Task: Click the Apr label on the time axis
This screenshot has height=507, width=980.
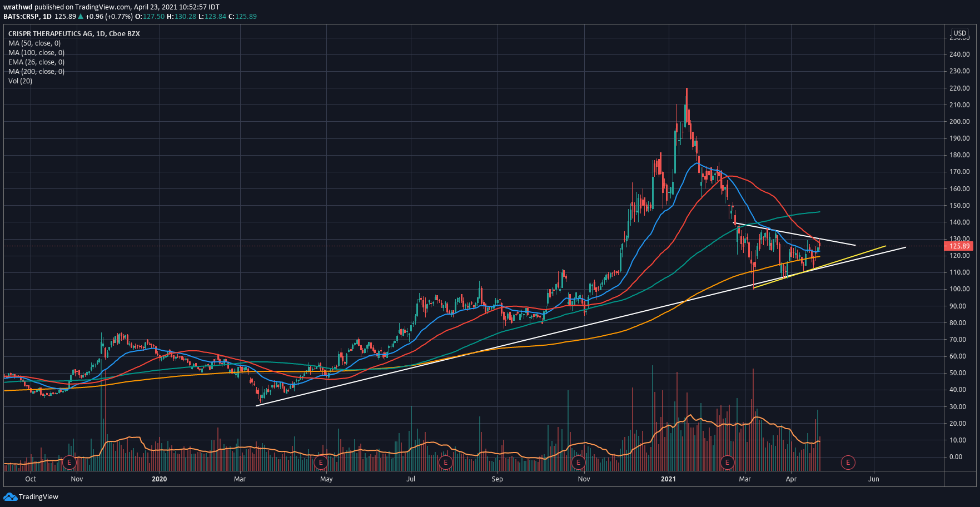Action: pyautogui.click(x=791, y=479)
